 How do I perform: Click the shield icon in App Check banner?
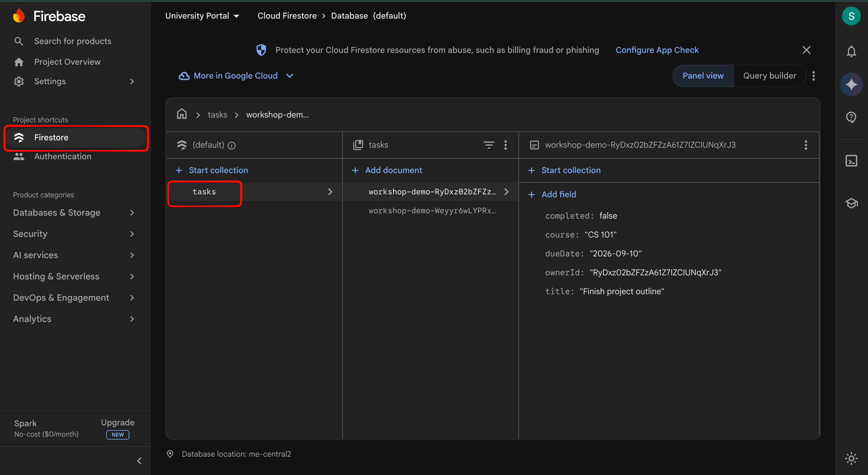pyautogui.click(x=261, y=50)
